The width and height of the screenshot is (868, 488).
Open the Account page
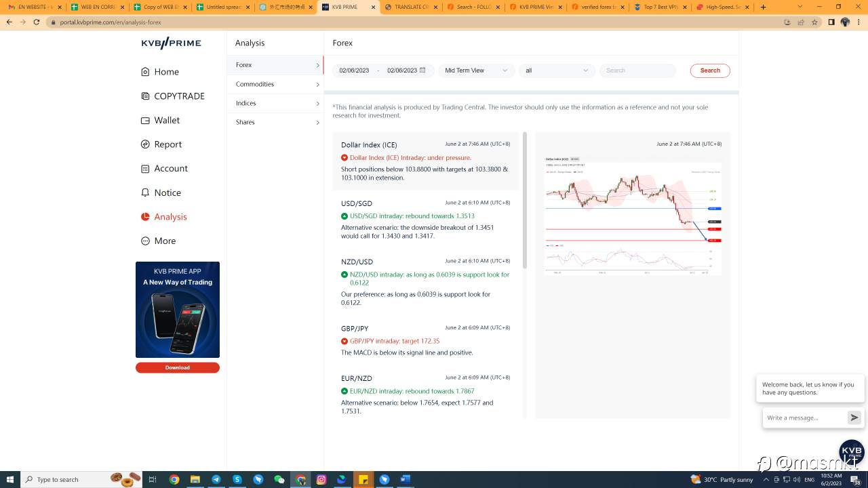(x=163, y=168)
